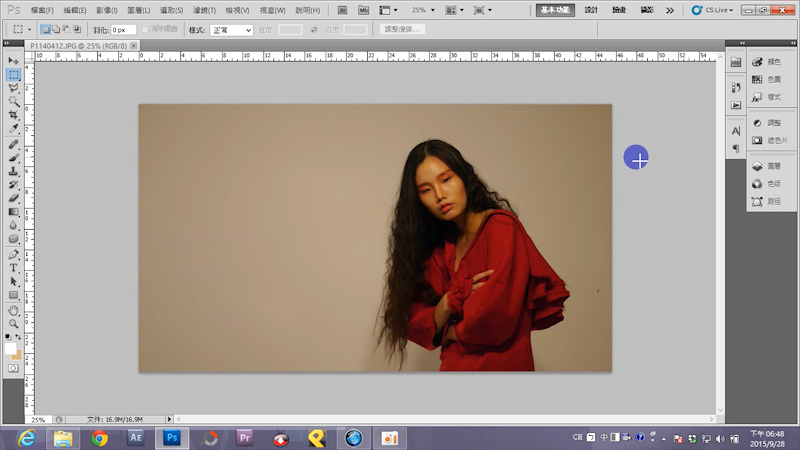Select the Move tool
Screen dimensions: 800x450
[x=13, y=61]
